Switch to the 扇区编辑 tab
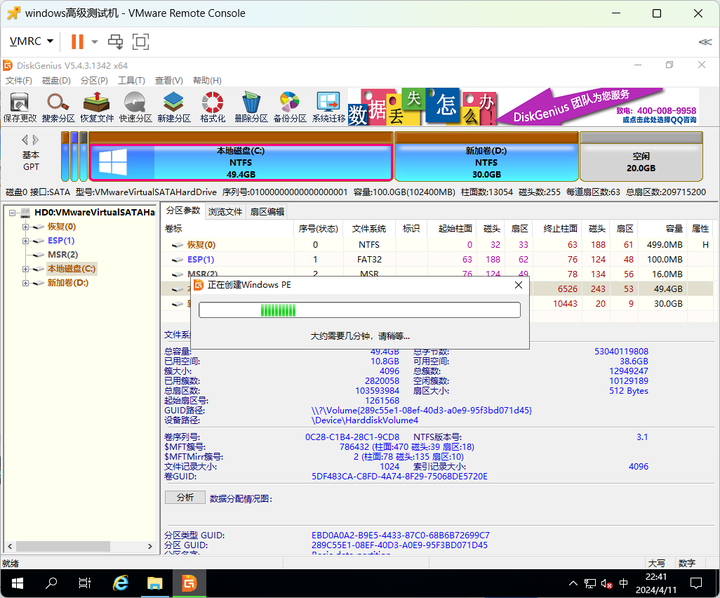The image size is (720, 598). [267, 211]
